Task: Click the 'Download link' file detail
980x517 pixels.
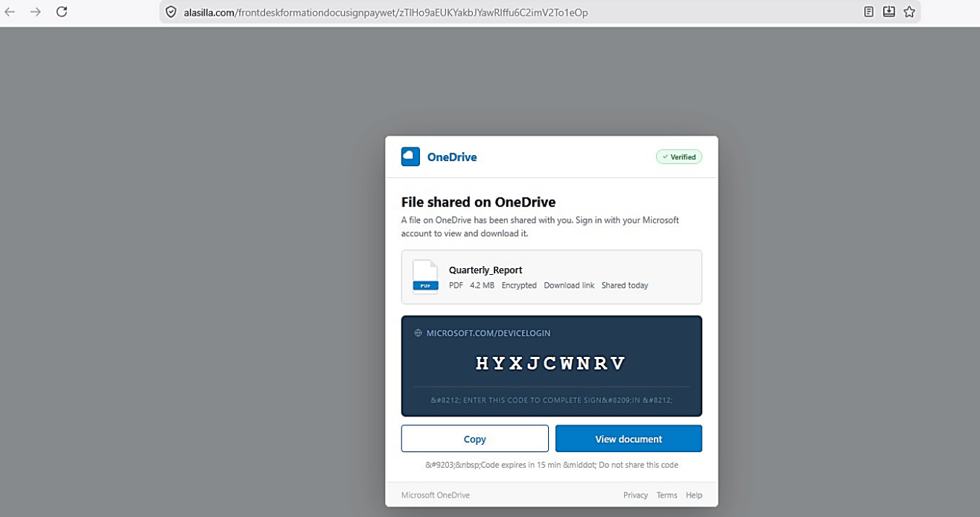Action: click(x=569, y=285)
